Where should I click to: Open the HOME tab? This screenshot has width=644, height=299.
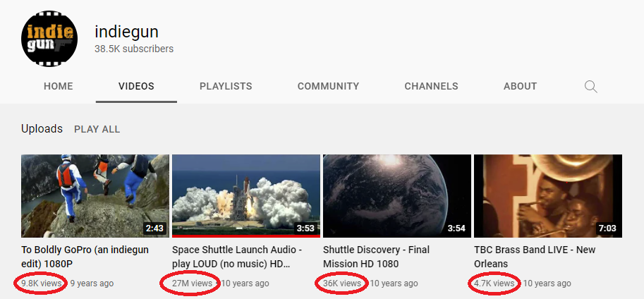click(x=59, y=86)
